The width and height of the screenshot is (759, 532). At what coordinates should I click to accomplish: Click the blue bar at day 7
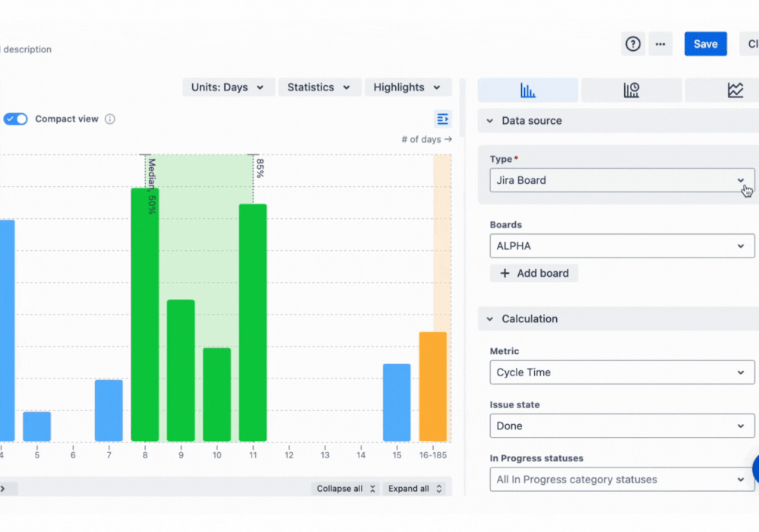pyautogui.click(x=109, y=410)
